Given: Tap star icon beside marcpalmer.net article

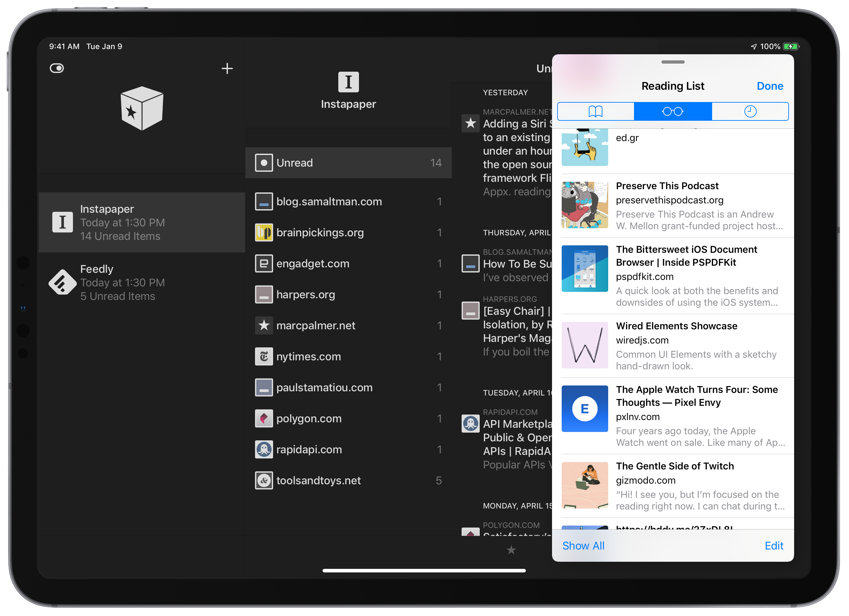Looking at the screenshot, I should point(471,123).
